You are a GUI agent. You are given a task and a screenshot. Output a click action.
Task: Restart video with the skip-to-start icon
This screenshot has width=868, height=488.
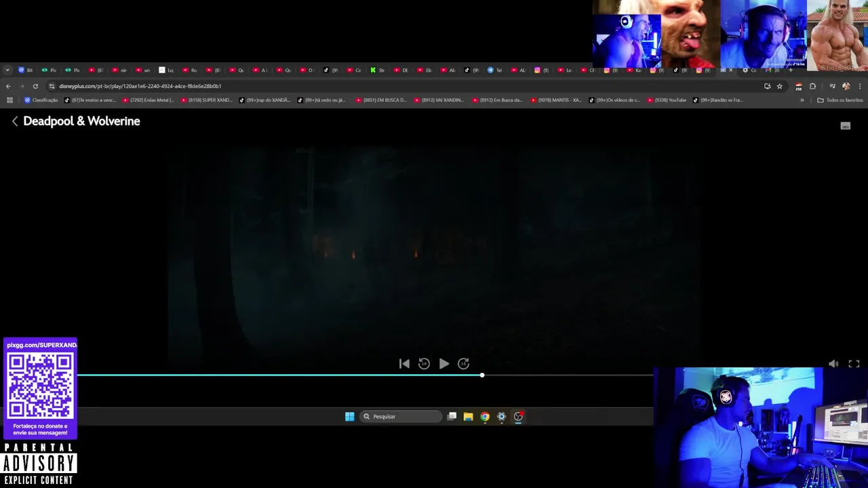pyautogui.click(x=404, y=364)
